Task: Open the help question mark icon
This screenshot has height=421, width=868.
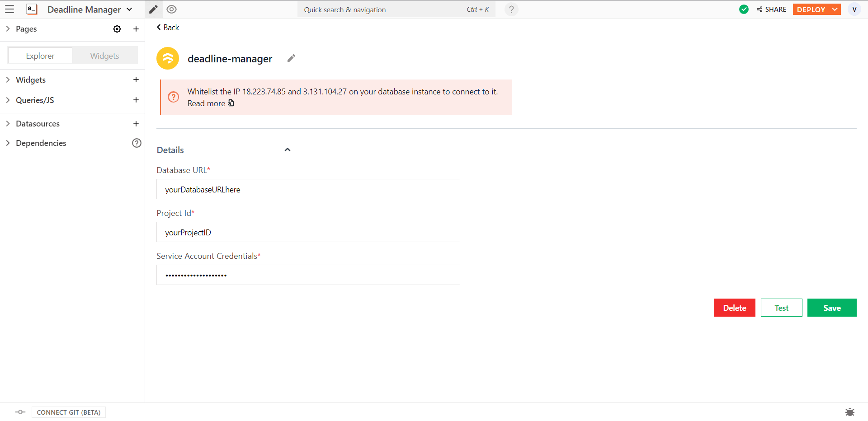Action: (x=511, y=9)
